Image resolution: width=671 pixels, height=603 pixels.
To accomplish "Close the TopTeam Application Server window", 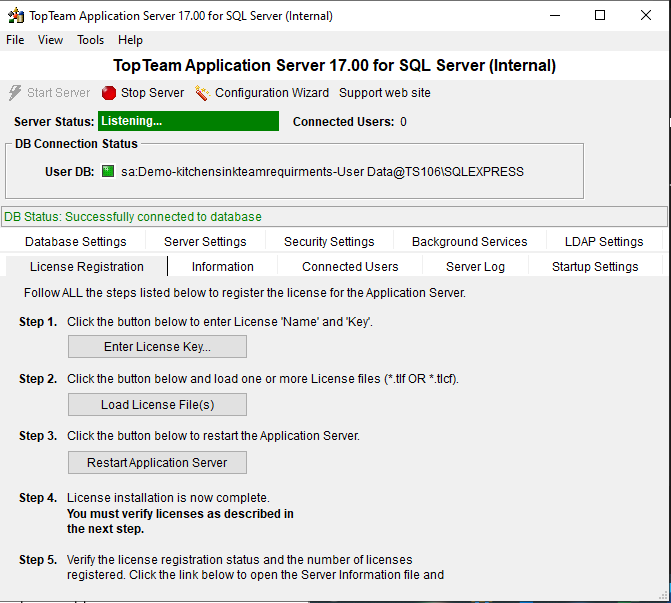I will coord(646,15).
